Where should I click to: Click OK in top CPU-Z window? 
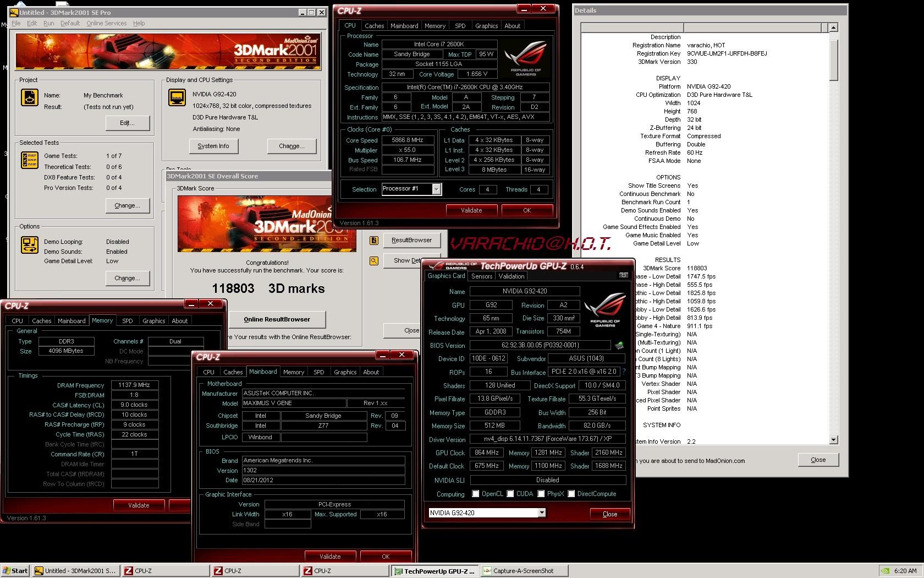pyautogui.click(x=527, y=210)
